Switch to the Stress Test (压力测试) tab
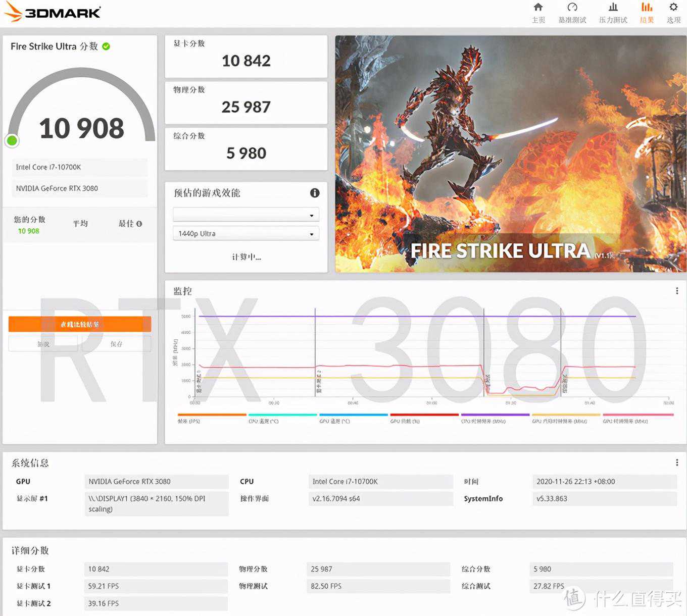 point(613,13)
